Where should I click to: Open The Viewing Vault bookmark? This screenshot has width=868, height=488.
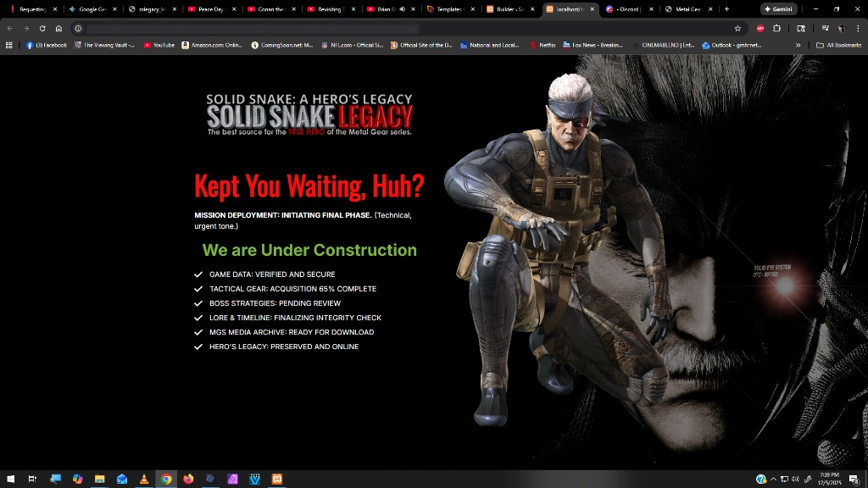pyautogui.click(x=104, y=46)
